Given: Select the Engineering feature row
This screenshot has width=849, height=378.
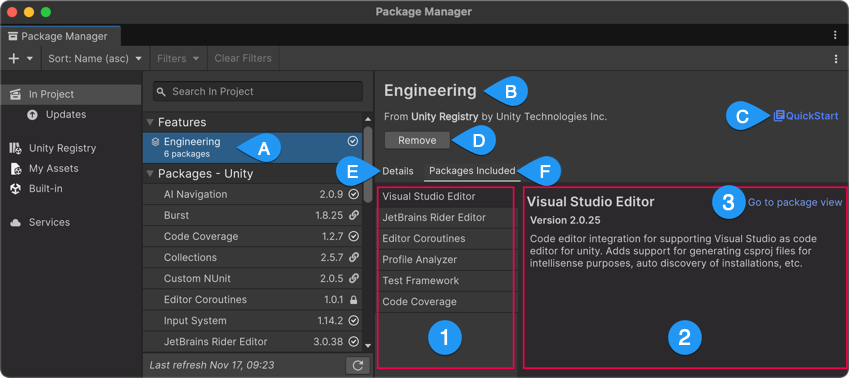Looking at the screenshot, I should click(253, 148).
